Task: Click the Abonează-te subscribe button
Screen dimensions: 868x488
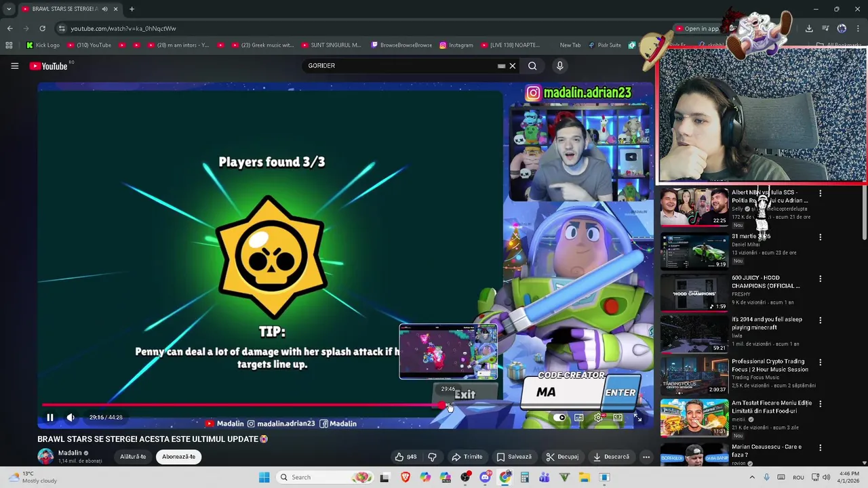Action: pyautogui.click(x=178, y=457)
